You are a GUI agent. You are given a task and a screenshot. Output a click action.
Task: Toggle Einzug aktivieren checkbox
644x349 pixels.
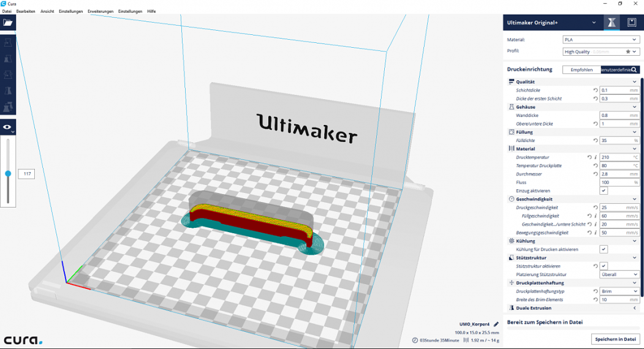coord(604,190)
